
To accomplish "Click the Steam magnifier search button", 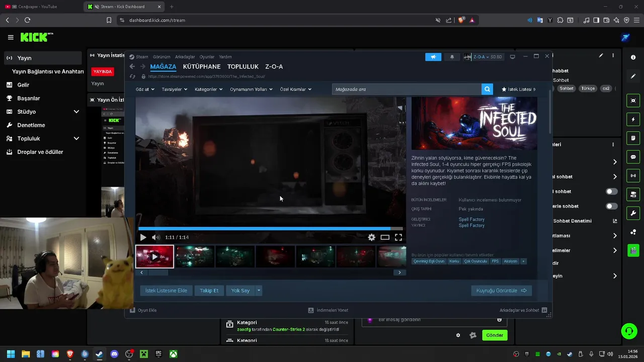I will click(x=487, y=89).
